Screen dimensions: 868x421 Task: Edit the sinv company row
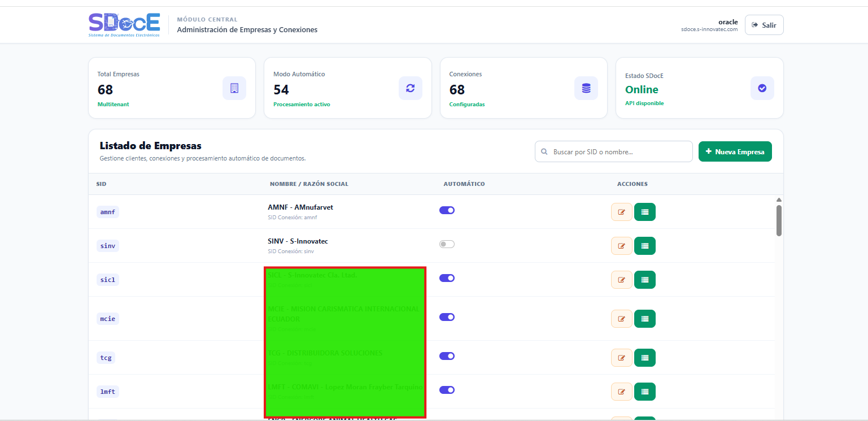pos(622,246)
